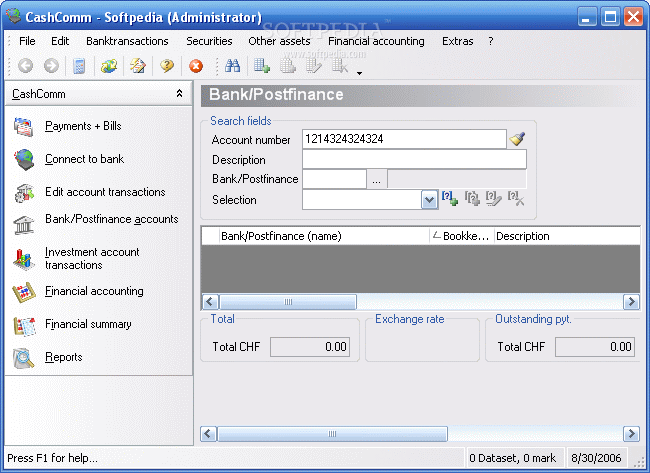The width and height of the screenshot is (650, 473).
Task: Open Financial summary link
Action: point(88,324)
